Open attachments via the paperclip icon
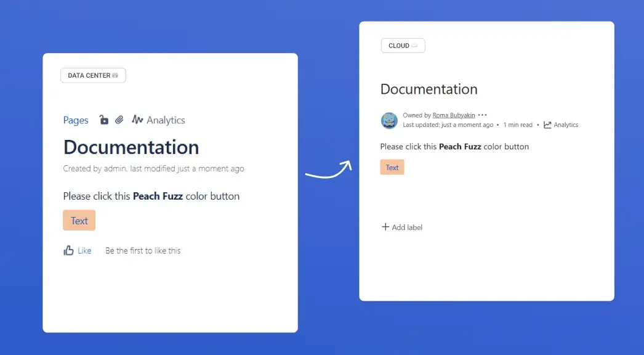 (x=119, y=120)
